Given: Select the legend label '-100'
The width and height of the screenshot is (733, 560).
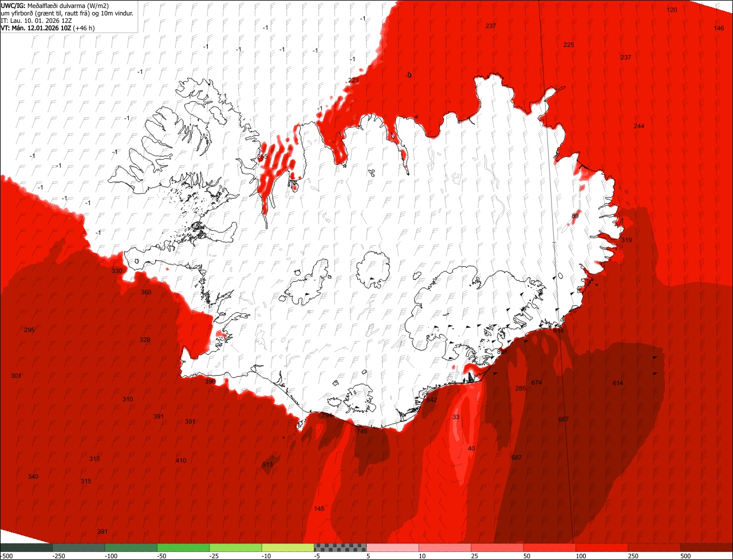Looking at the screenshot, I should point(111,556).
